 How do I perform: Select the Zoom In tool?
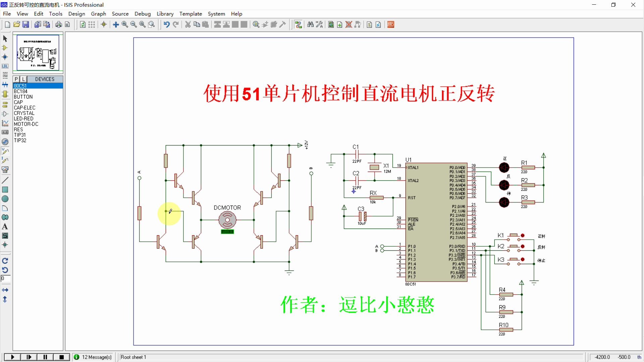pyautogui.click(x=124, y=24)
